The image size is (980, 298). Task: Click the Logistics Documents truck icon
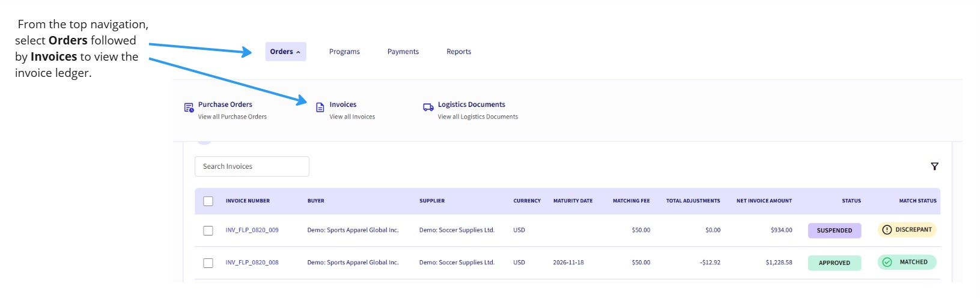(x=428, y=108)
